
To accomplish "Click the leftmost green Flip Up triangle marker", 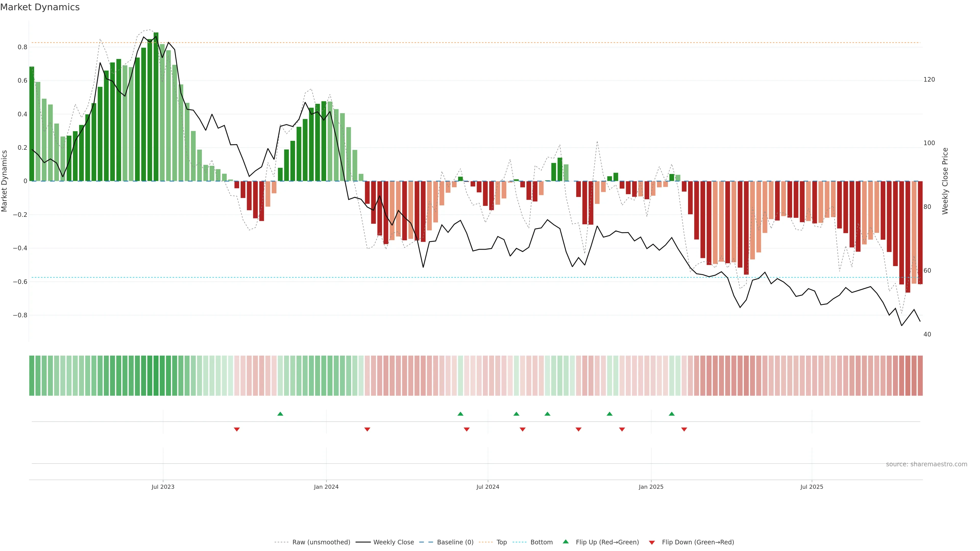I will click(x=280, y=414).
